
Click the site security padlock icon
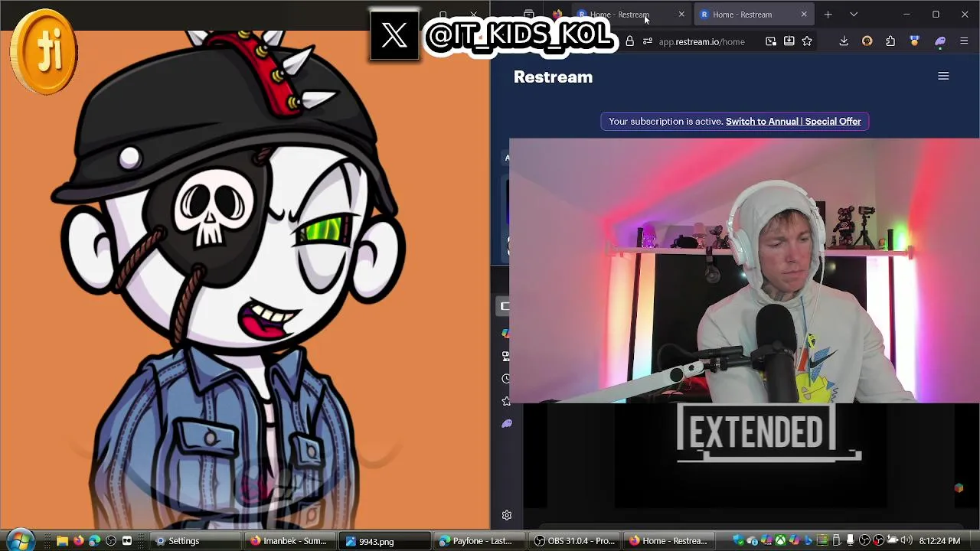630,41
